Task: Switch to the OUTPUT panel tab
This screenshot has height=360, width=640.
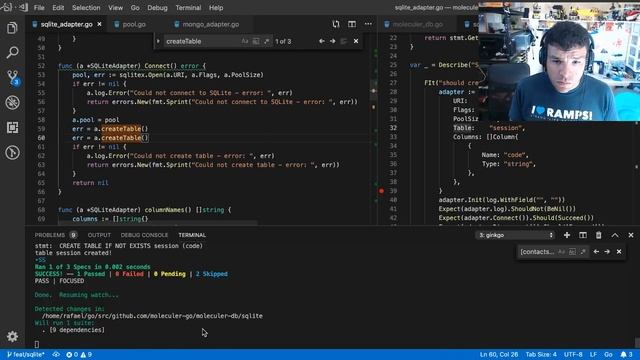Action: pos(99,235)
